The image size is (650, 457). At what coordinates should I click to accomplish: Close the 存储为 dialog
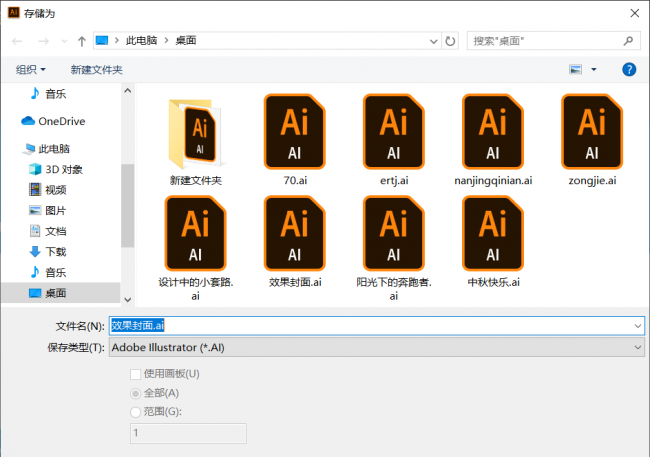coord(634,13)
